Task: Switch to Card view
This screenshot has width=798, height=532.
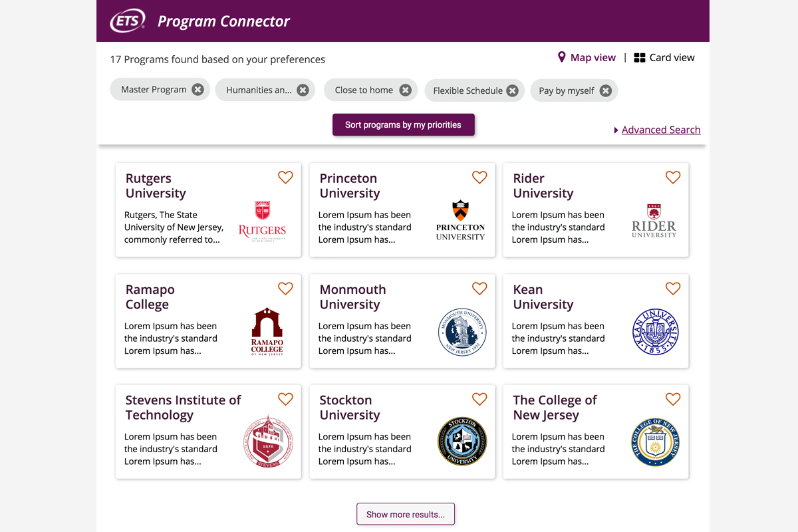Action: 664,58
